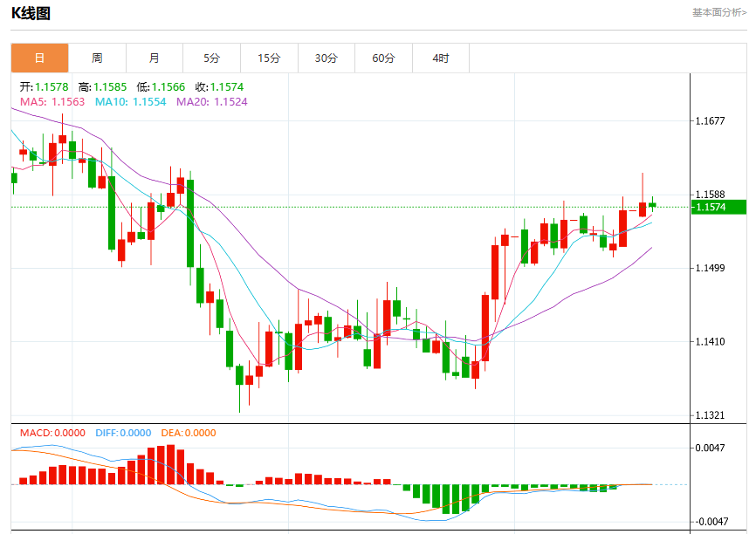Screen dimensions: 756x534
Task: Open the 4时 interval tab
Action: point(441,58)
